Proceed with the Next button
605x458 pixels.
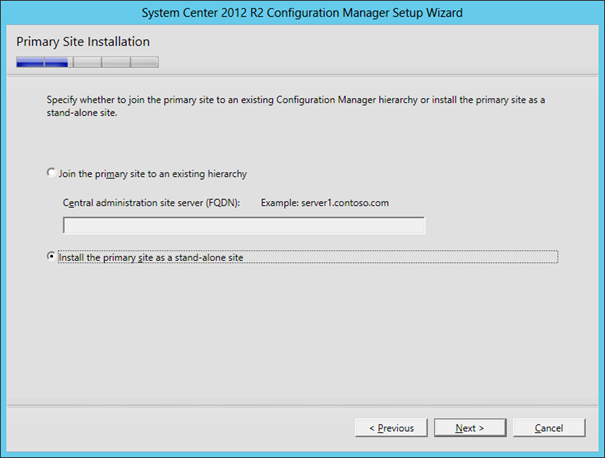pos(470,428)
